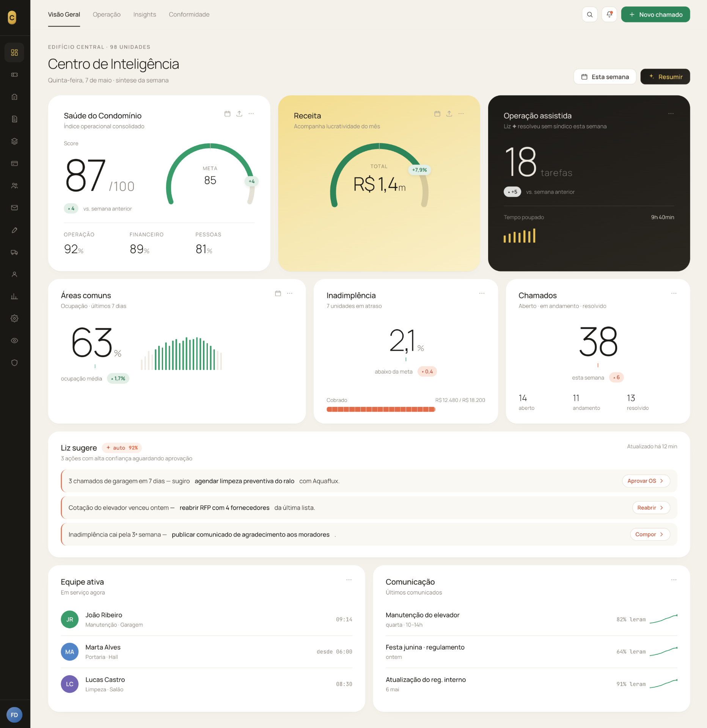The image size is (707, 728).
Task: Click share icon on Saúde do Condomínio card
Action: pyautogui.click(x=239, y=114)
